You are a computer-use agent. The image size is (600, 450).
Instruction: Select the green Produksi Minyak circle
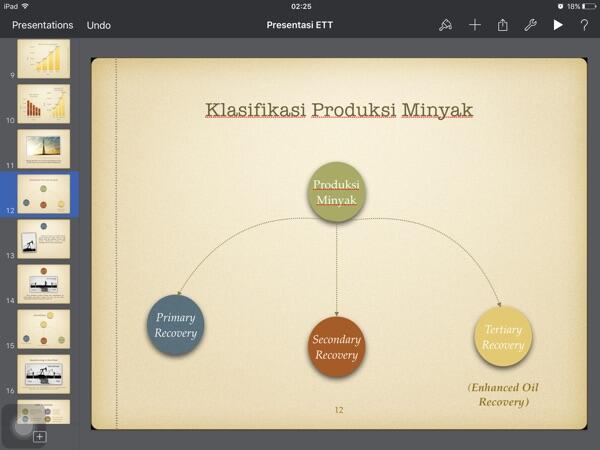pos(336,192)
